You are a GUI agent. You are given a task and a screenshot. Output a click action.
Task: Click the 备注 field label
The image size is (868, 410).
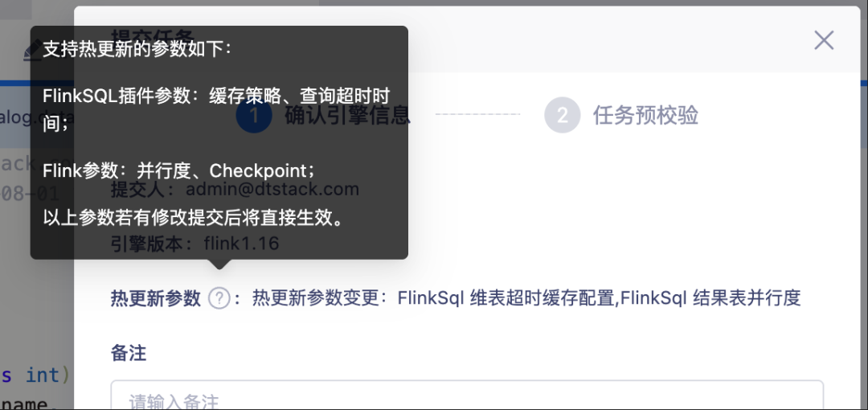coord(129,353)
